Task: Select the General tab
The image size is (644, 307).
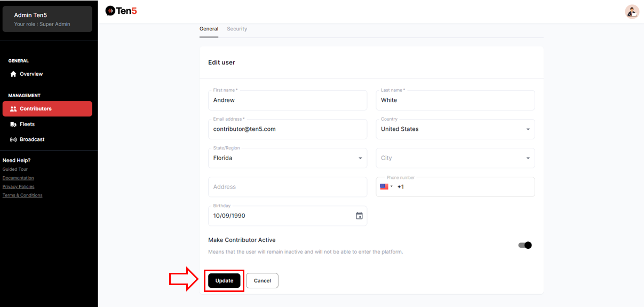Action: click(x=209, y=29)
